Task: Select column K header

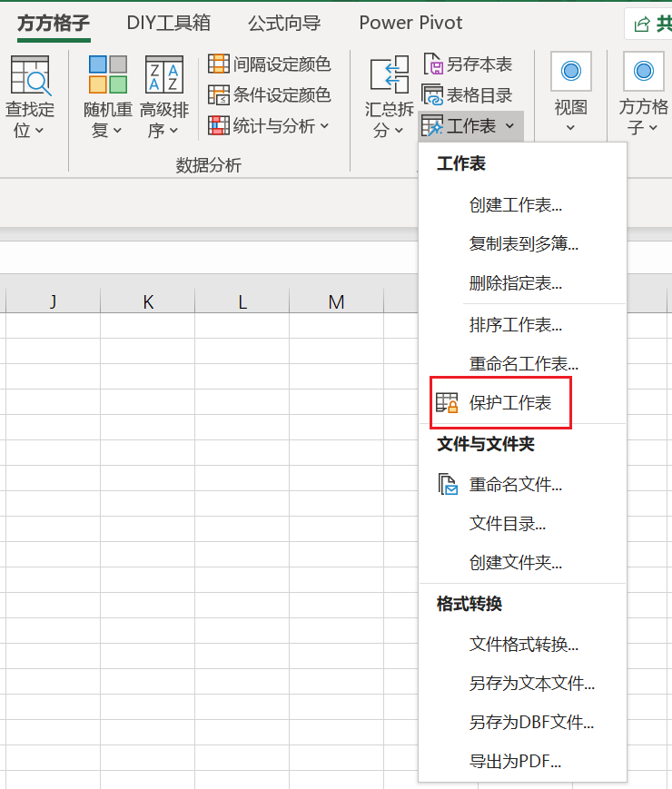Action: click(x=147, y=301)
